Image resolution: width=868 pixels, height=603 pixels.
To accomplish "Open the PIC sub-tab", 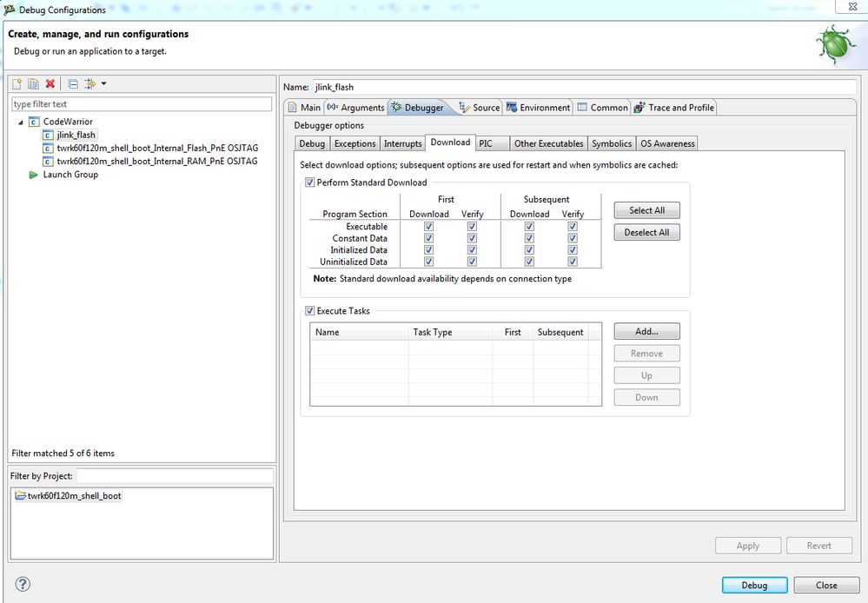I will (x=493, y=143).
